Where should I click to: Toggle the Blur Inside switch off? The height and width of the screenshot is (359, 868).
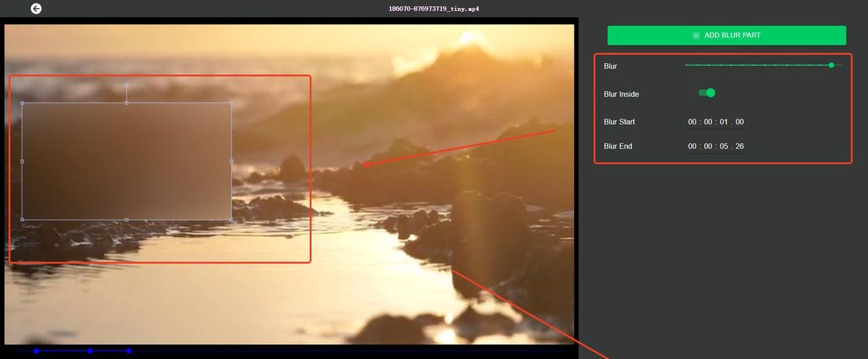(707, 93)
